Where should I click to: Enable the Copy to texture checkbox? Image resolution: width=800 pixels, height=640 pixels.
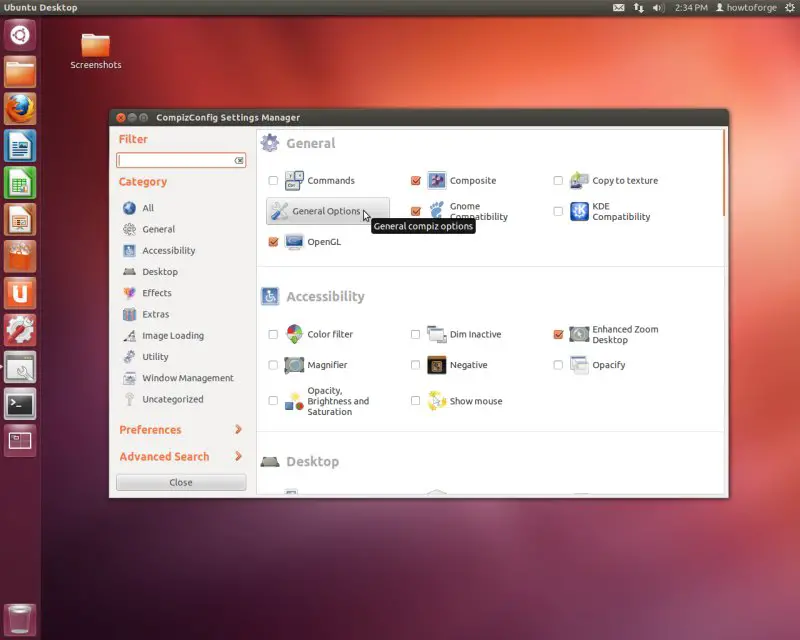(558, 181)
